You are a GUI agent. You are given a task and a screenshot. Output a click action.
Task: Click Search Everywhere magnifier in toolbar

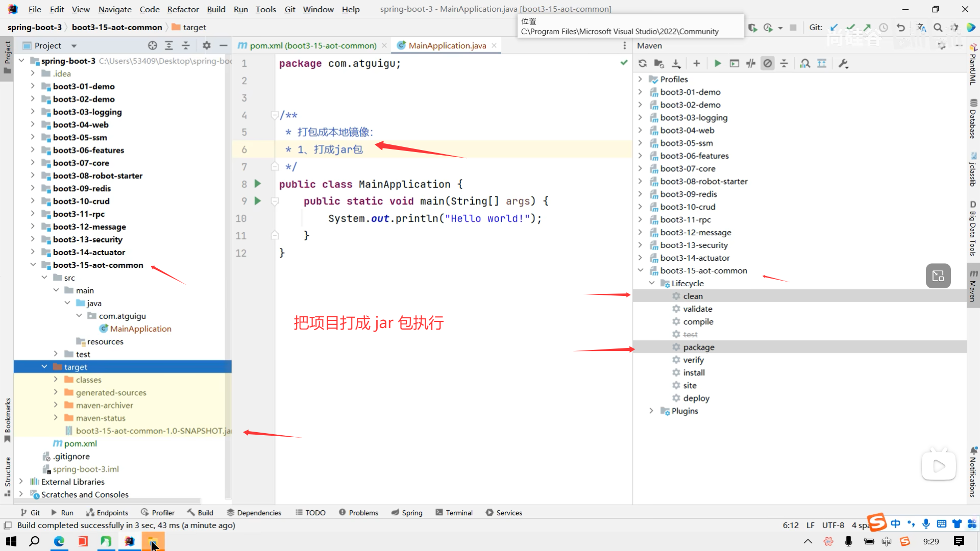tap(938, 28)
